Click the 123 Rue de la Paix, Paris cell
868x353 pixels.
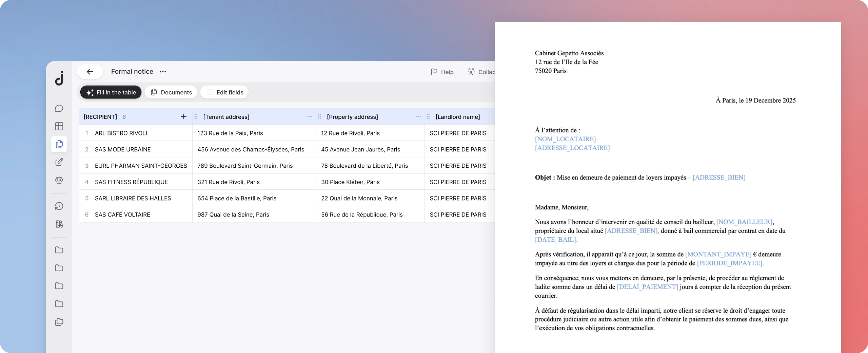(254, 133)
